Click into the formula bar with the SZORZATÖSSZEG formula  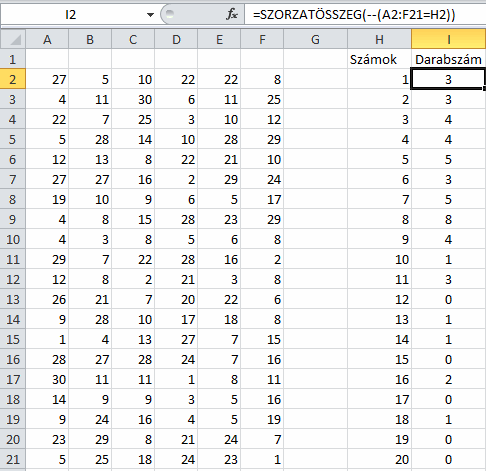point(365,15)
